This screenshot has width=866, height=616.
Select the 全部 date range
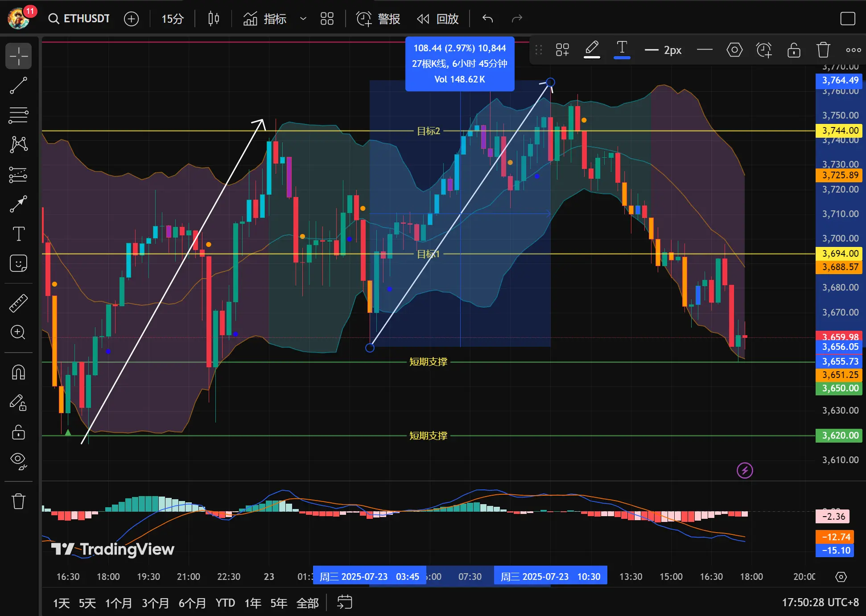[x=308, y=603]
